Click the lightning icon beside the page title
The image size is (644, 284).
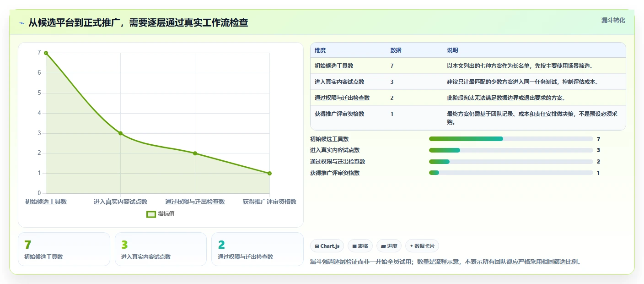click(x=21, y=23)
